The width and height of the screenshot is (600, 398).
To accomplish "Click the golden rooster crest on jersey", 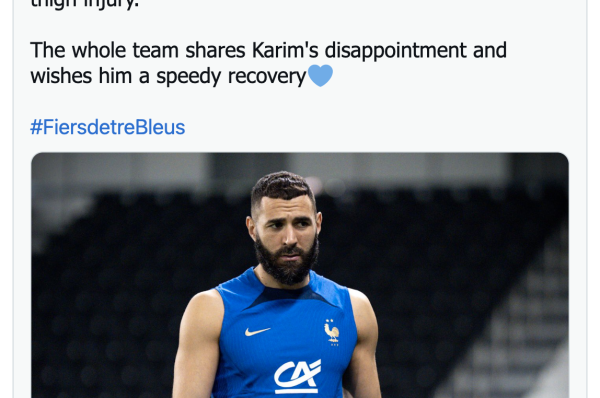I will coord(332,332).
